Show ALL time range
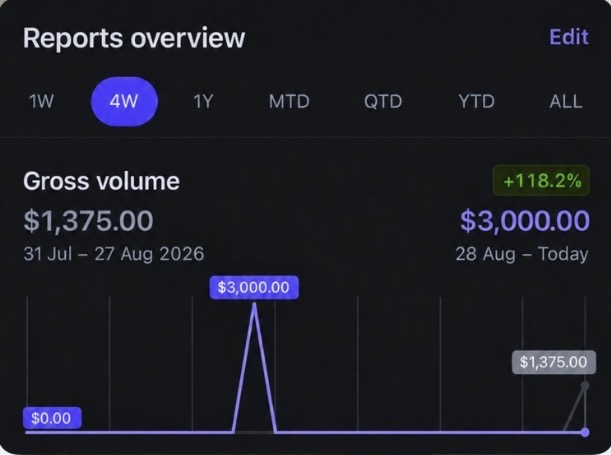 (x=566, y=102)
